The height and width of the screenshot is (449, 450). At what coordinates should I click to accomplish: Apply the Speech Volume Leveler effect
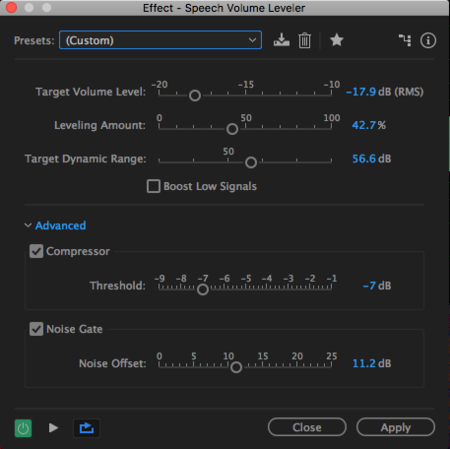[396, 427]
